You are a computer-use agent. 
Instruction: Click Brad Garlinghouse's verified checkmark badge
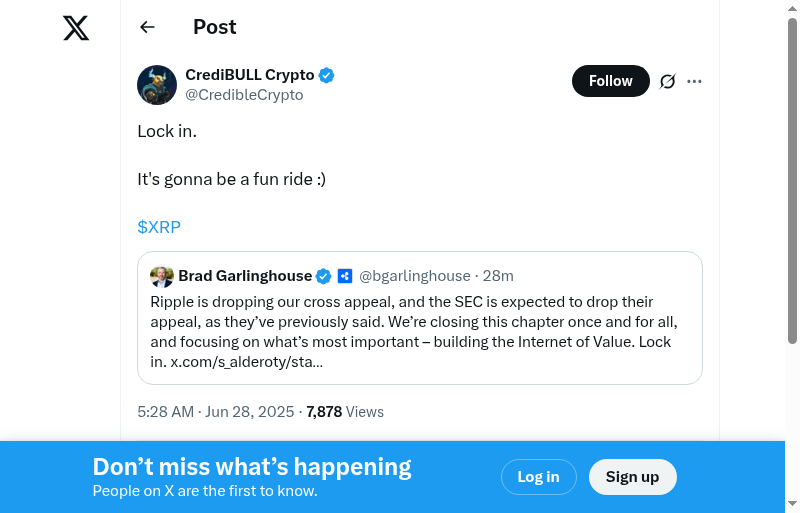324,276
